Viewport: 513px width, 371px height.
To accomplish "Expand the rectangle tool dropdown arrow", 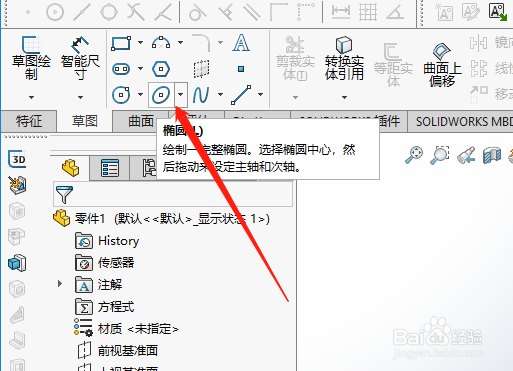I will coord(140,42).
